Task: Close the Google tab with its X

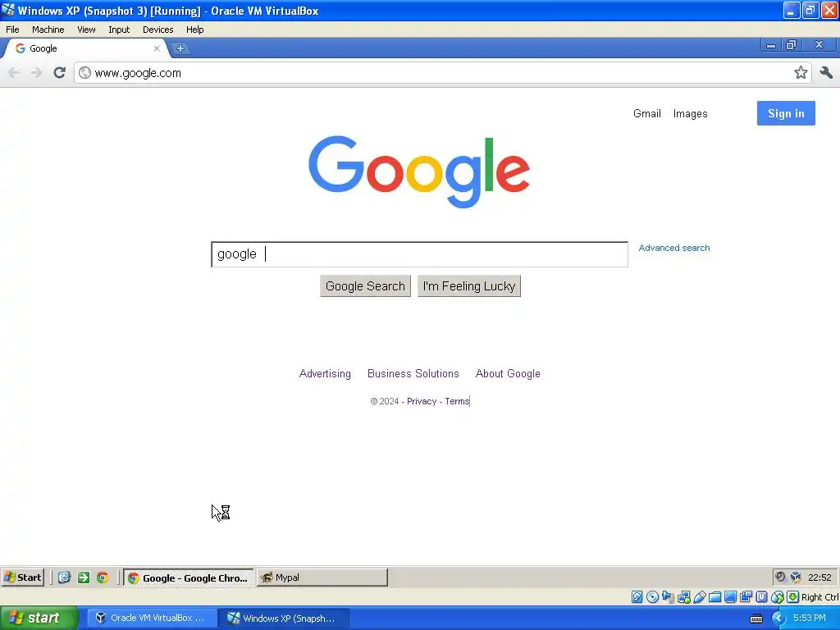Action: tap(157, 48)
